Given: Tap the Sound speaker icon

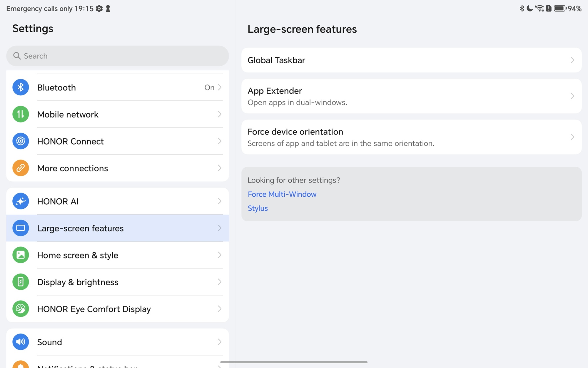Looking at the screenshot, I should pyautogui.click(x=21, y=342).
